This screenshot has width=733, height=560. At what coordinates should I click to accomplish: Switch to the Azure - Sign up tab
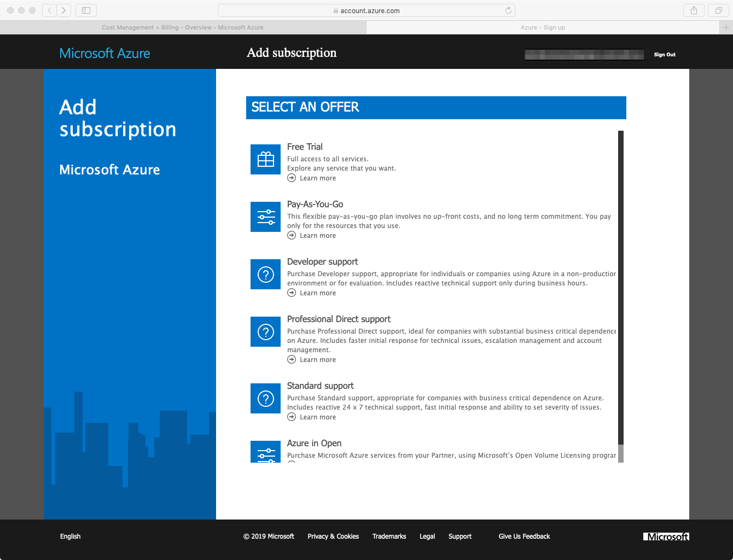(x=543, y=27)
